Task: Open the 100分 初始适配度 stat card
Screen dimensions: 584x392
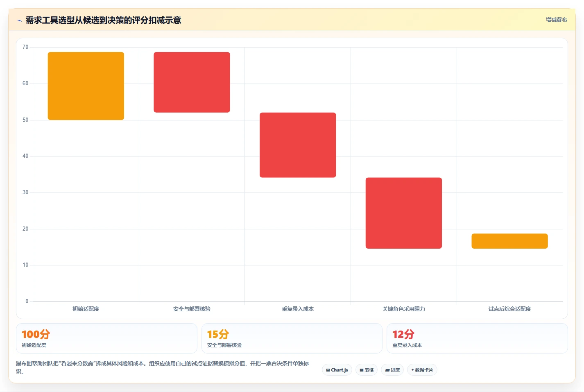Action: coord(106,338)
